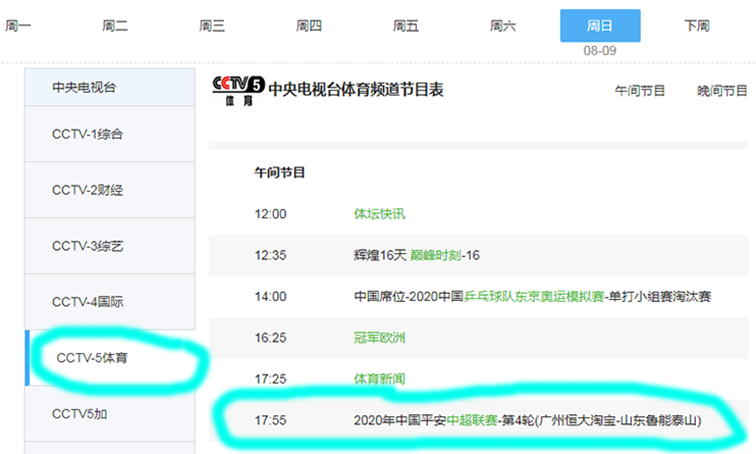Viewport: 756px width, 454px height.
Task: Click the highlighted 周日 tab
Action: point(600,26)
